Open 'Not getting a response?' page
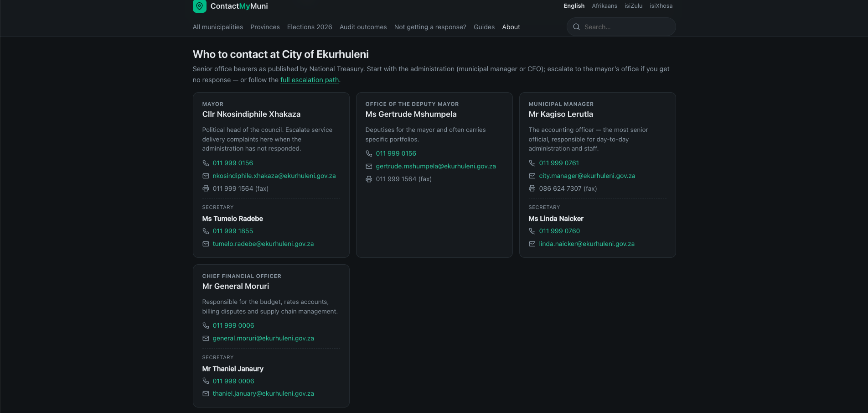This screenshot has height=413, width=868. (x=430, y=27)
